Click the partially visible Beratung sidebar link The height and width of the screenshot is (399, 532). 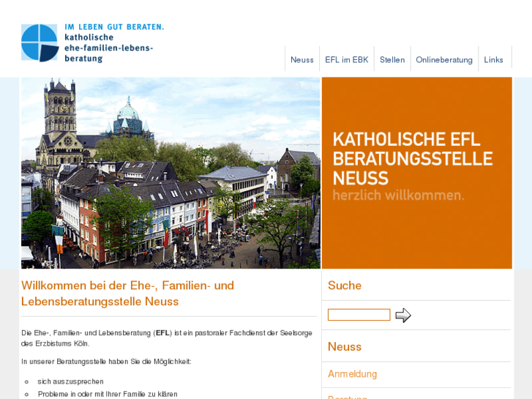347,396
